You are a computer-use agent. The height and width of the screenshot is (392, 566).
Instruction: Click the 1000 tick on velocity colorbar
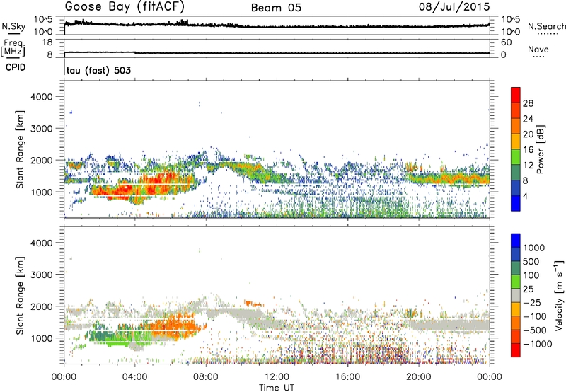[x=533, y=248]
